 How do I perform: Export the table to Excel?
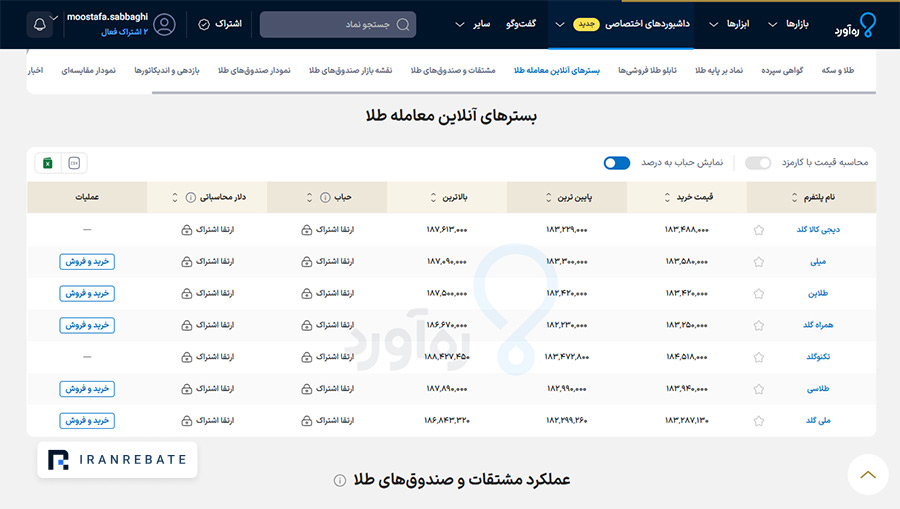click(x=48, y=163)
